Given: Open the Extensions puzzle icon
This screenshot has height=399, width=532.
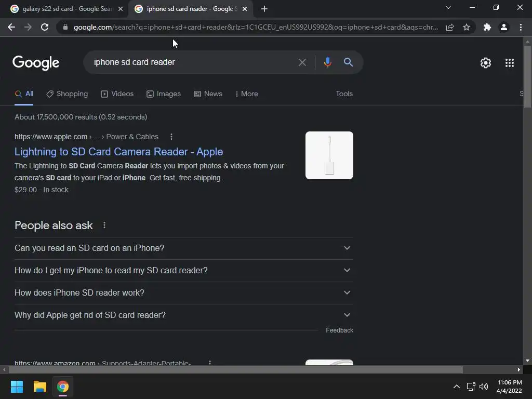Looking at the screenshot, I should click(x=487, y=27).
